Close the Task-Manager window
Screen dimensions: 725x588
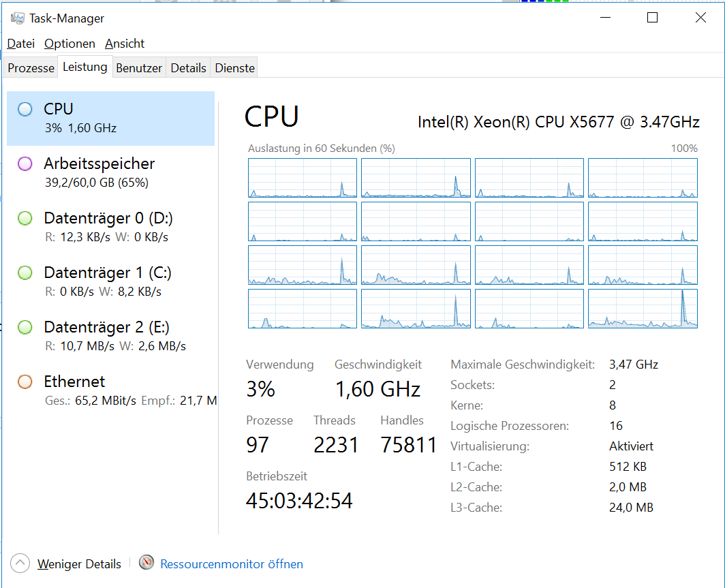click(x=700, y=18)
